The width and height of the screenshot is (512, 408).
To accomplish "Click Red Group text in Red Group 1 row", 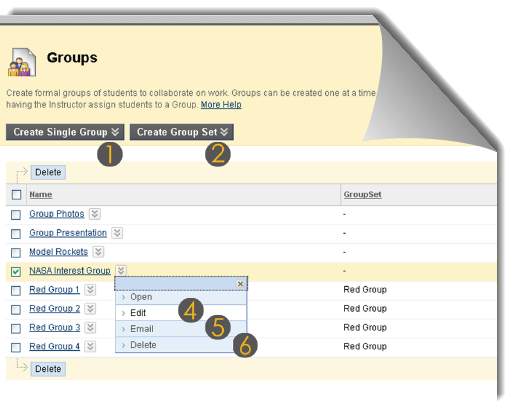I will pyautogui.click(x=365, y=290).
